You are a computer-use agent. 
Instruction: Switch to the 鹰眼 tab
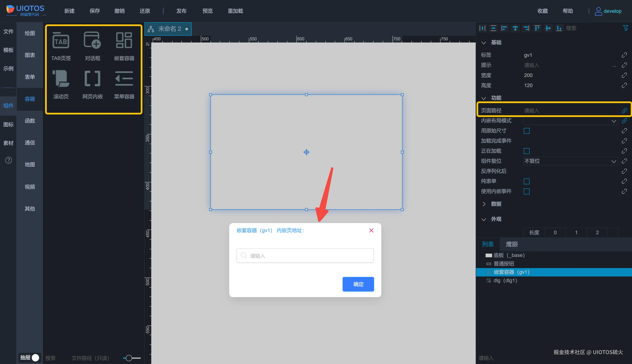tap(512, 244)
